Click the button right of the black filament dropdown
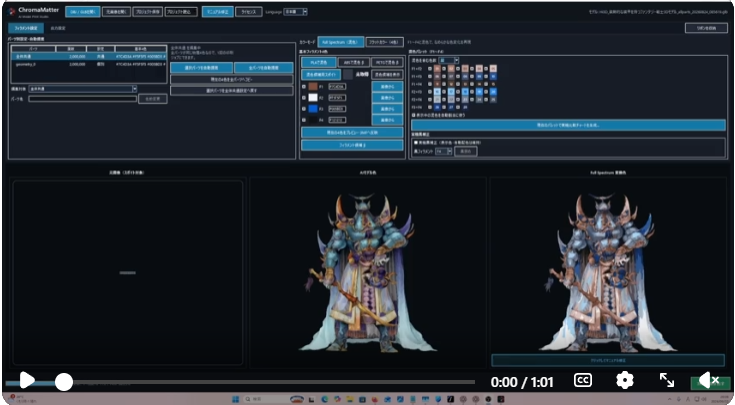This screenshot has height=405, width=735. pyautogui.click(x=465, y=151)
